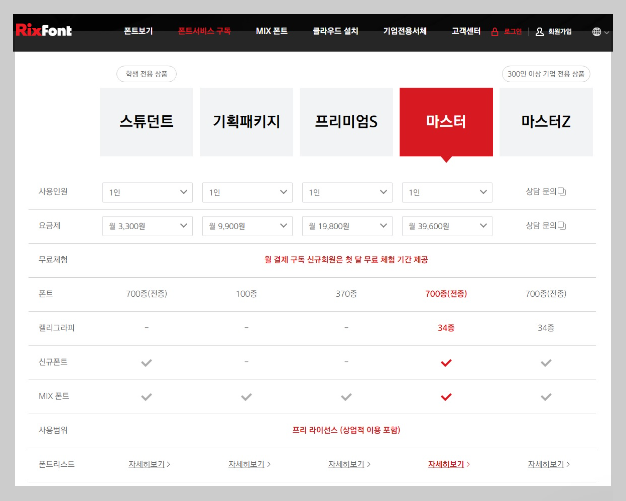Open the 클라우드 설치 menu
The image size is (626, 501).
point(335,31)
